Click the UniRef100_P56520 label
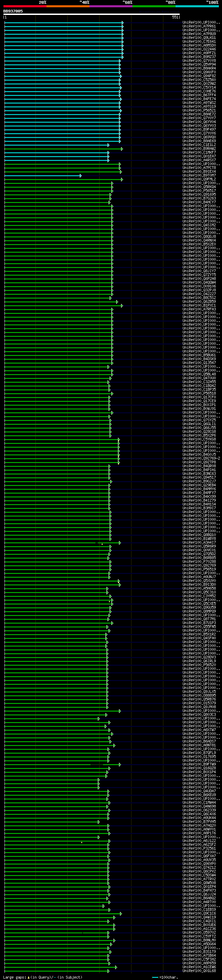 click(199, 665)
